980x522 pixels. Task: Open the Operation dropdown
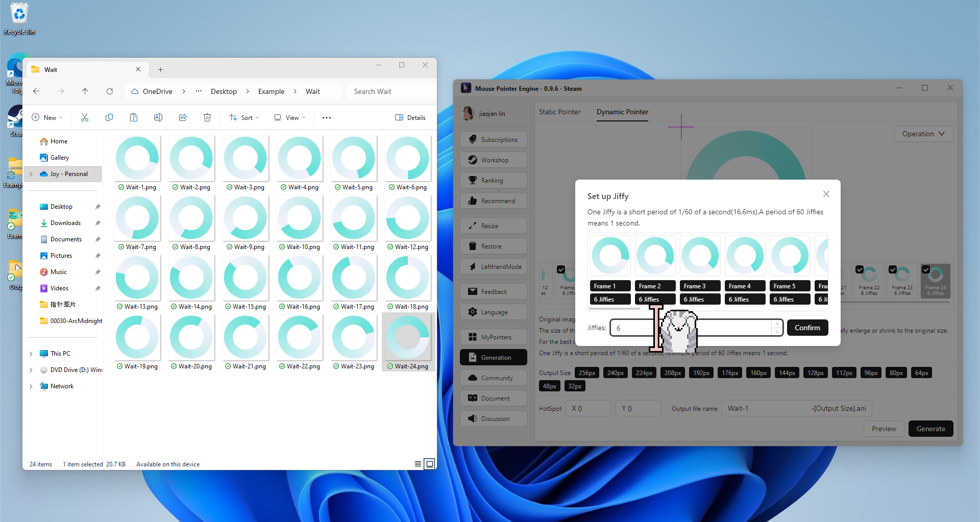tap(923, 134)
